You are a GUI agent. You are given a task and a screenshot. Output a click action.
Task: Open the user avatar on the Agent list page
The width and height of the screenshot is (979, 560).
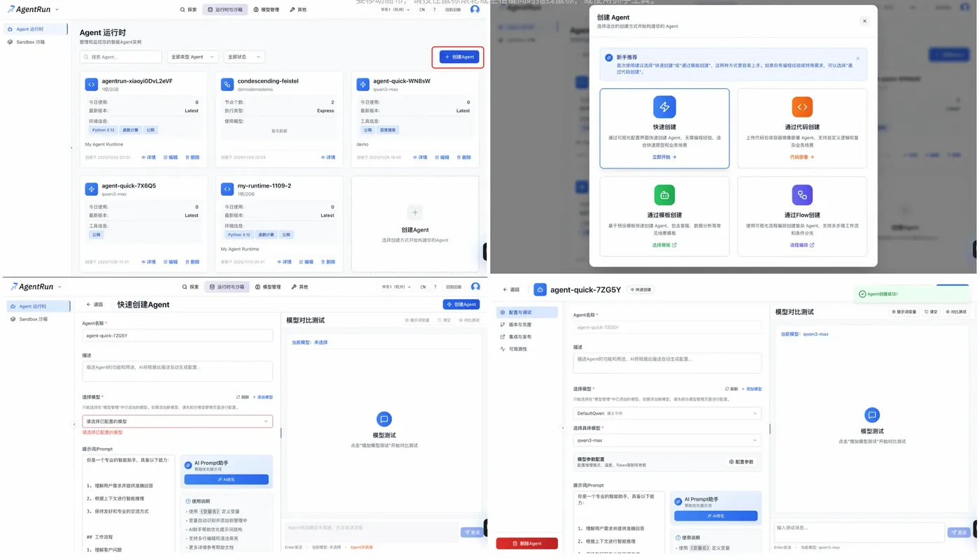(x=476, y=9)
